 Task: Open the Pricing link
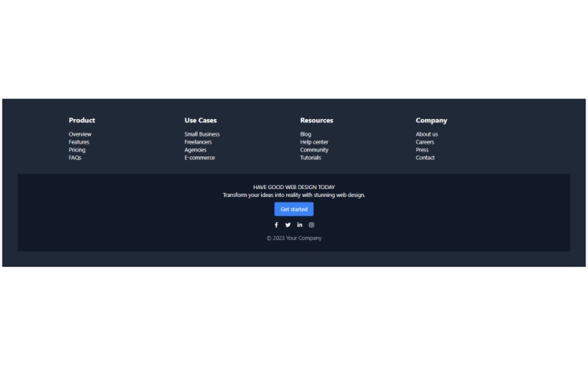point(77,150)
